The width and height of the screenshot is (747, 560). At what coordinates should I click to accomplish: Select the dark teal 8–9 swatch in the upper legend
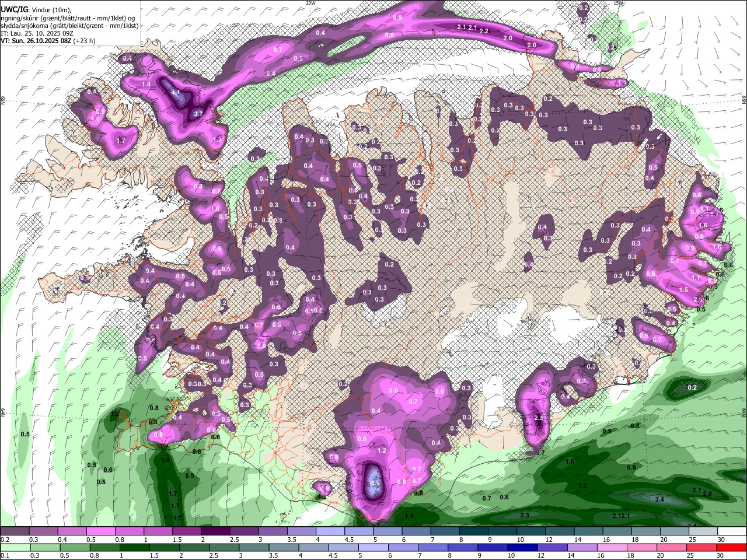point(473,531)
